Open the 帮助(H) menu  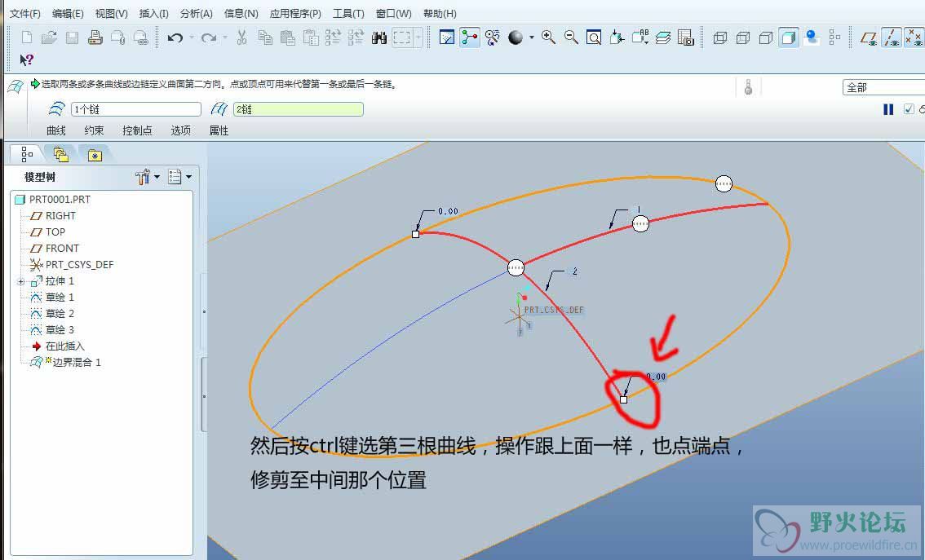[440, 14]
